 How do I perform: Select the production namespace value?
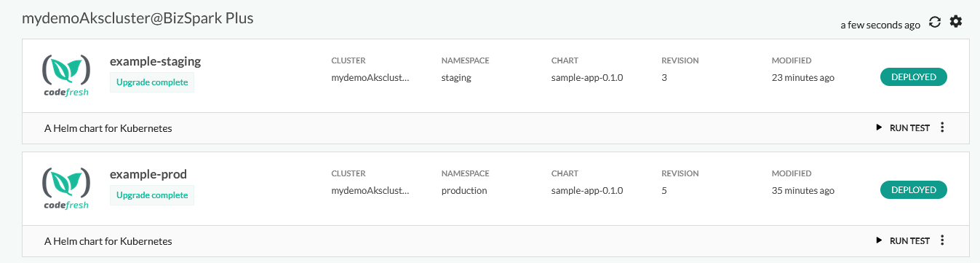[464, 190]
